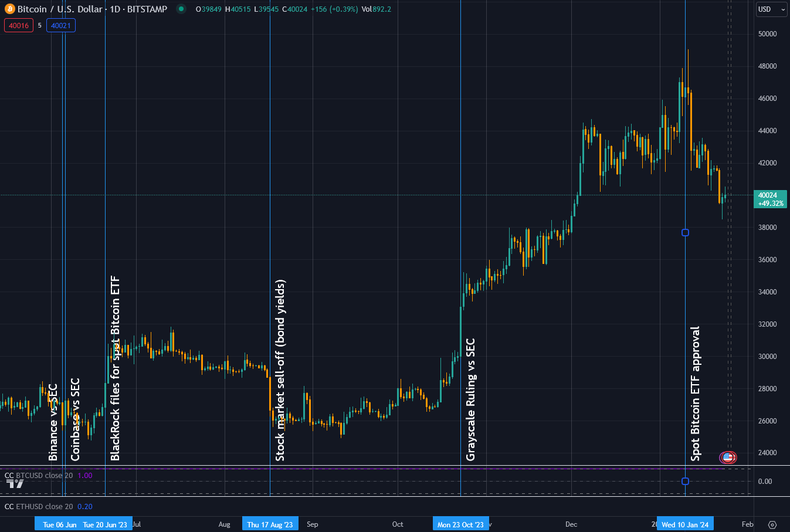Select the BlackRock files for spot Bitcoin ETF label

click(115, 368)
